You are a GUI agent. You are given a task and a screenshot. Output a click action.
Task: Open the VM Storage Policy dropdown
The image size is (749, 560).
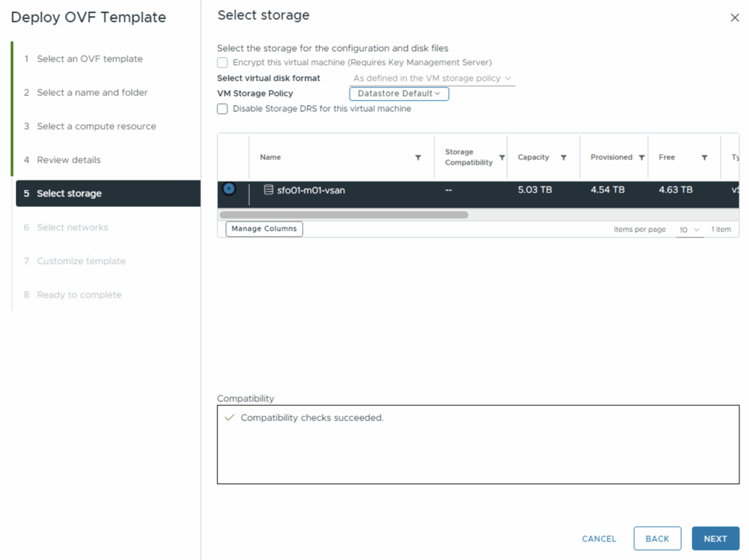(399, 94)
